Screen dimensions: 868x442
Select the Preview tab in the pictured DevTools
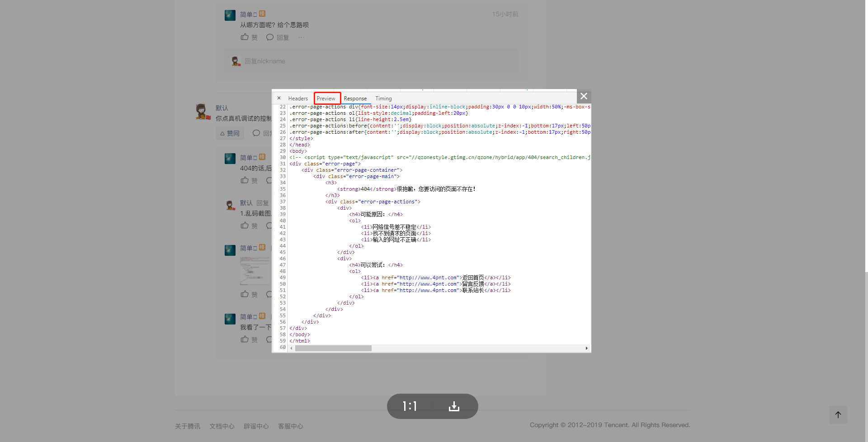[326, 99]
